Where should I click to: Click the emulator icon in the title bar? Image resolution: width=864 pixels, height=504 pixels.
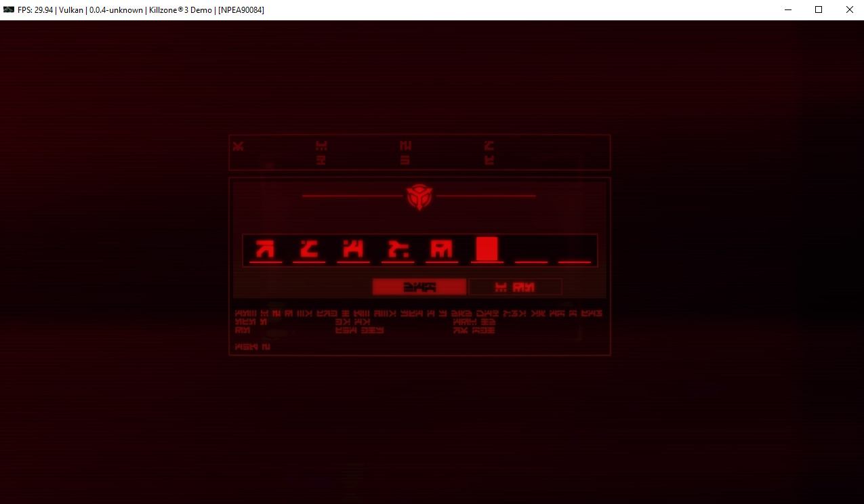click(x=9, y=9)
